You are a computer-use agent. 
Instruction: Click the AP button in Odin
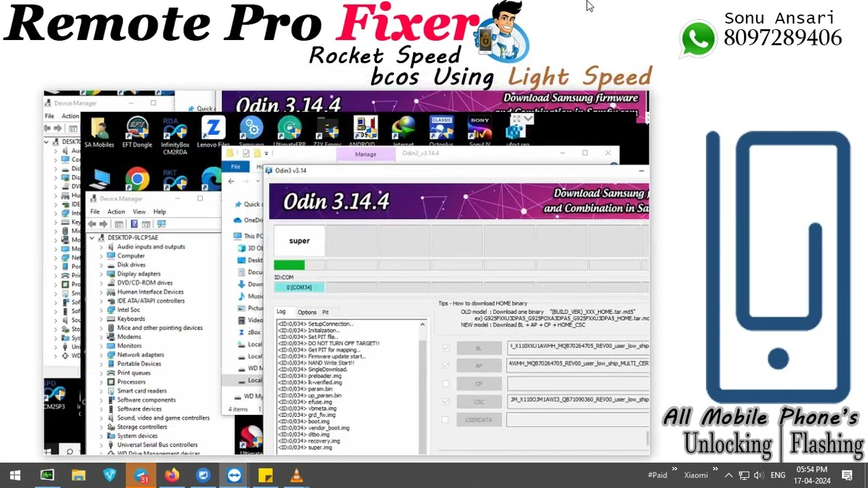coord(479,365)
